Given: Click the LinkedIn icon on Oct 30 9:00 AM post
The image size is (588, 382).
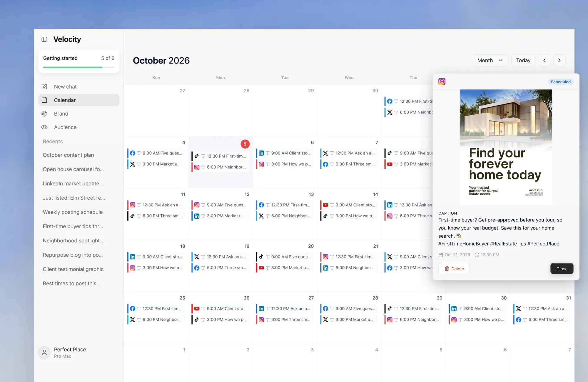Looking at the screenshot, I should pos(454,308).
